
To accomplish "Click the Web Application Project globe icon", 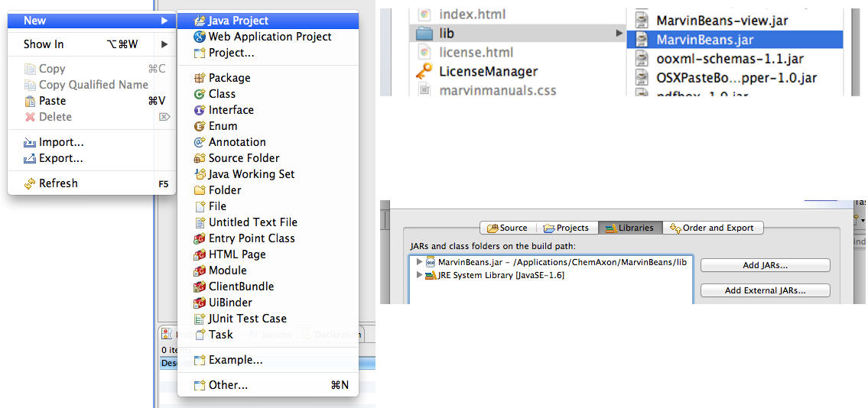I will [x=200, y=37].
